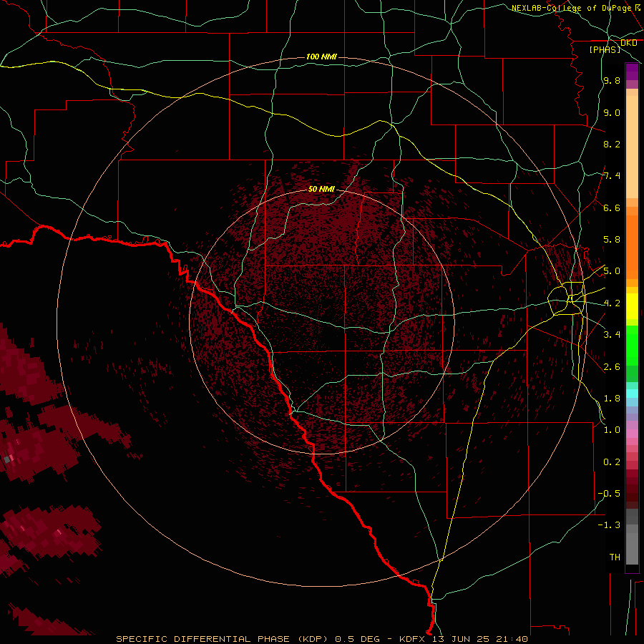Click the 2.6 value on color scale
This screenshot has width=644, height=644.
(x=612, y=366)
